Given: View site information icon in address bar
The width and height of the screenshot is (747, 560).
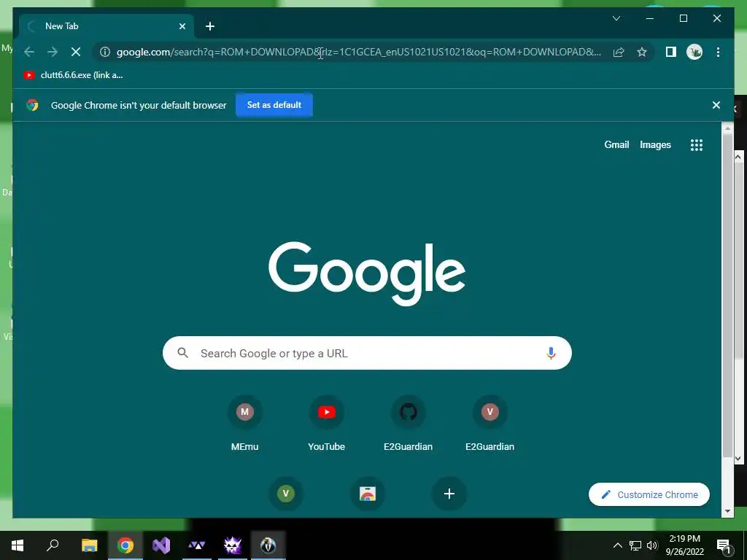Looking at the screenshot, I should [105, 52].
